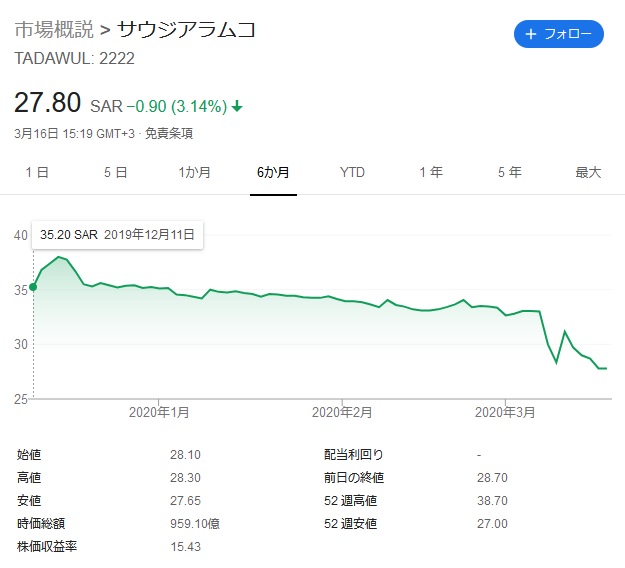Select the 5年 tab

[x=509, y=172]
